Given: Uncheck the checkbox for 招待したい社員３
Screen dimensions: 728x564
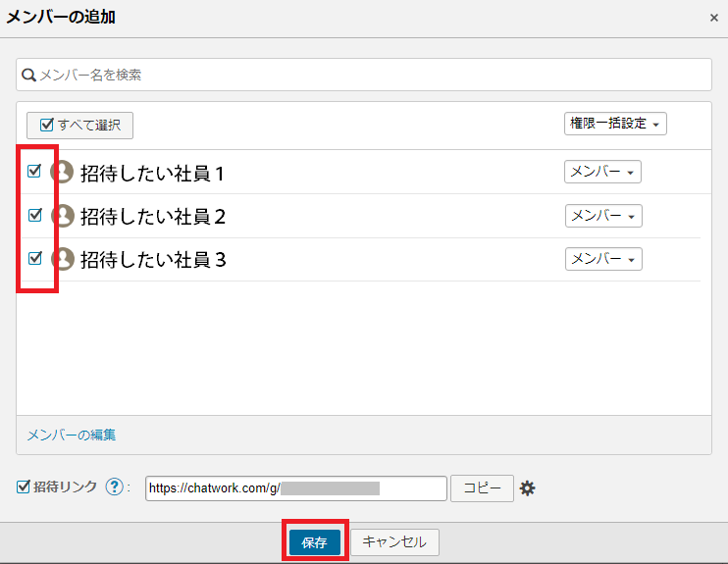Looking at the screenshot, I should pos(34,258).
